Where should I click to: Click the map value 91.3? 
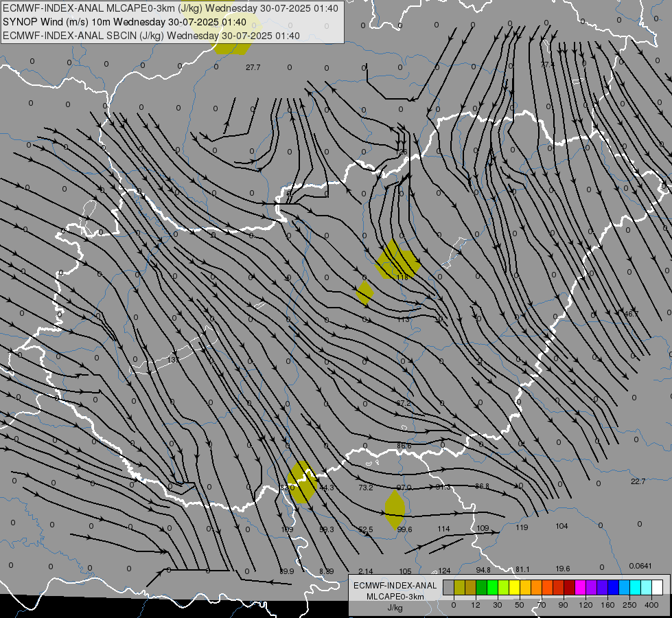[443, 487]
